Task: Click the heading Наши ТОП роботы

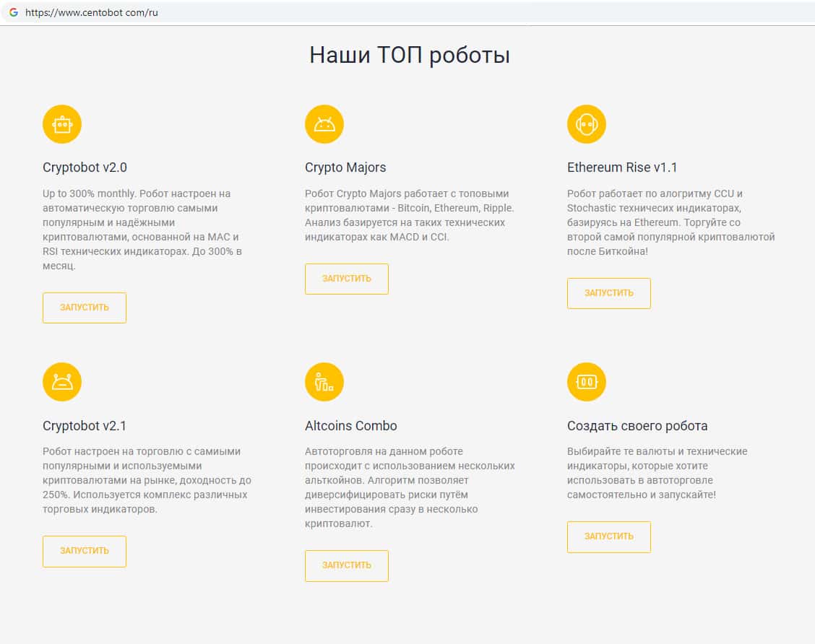Action: [x=410, y=55]
